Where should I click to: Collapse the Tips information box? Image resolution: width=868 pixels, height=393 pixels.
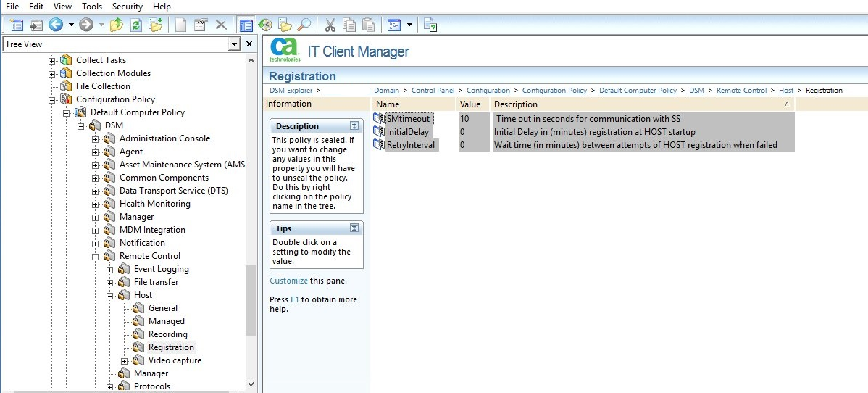354,228
